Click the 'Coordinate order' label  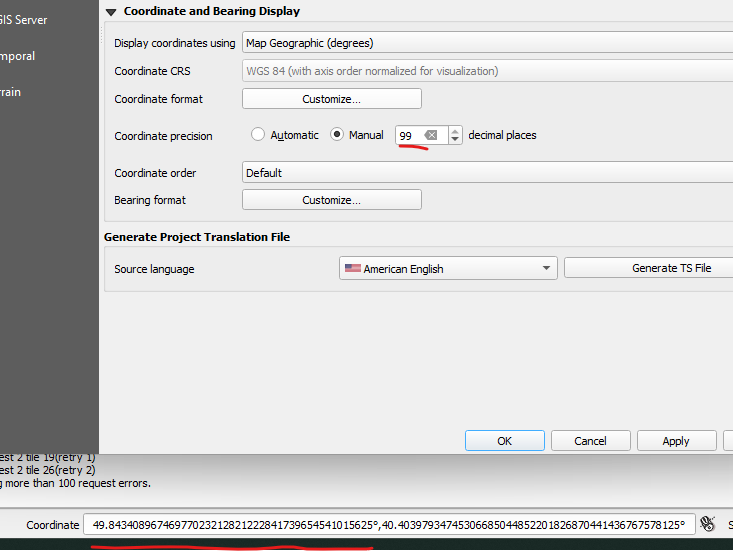(x=155, y=173)
